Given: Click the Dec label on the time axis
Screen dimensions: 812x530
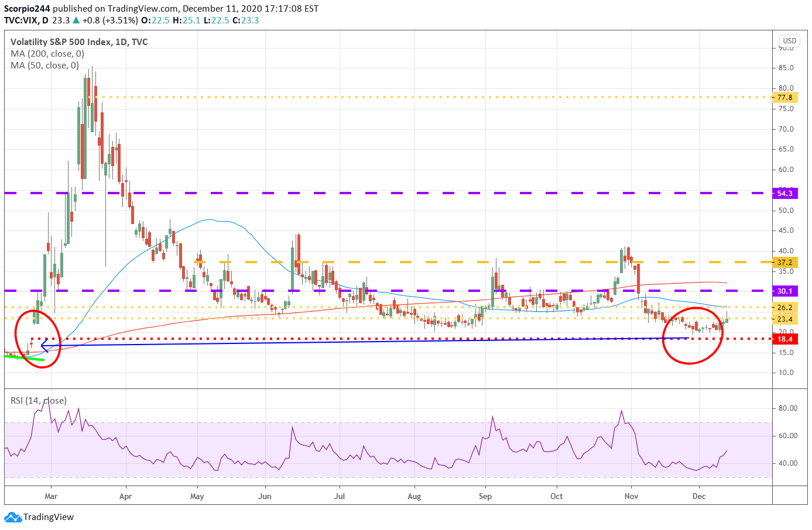Looking at the screenshot, I should point(699,496).
